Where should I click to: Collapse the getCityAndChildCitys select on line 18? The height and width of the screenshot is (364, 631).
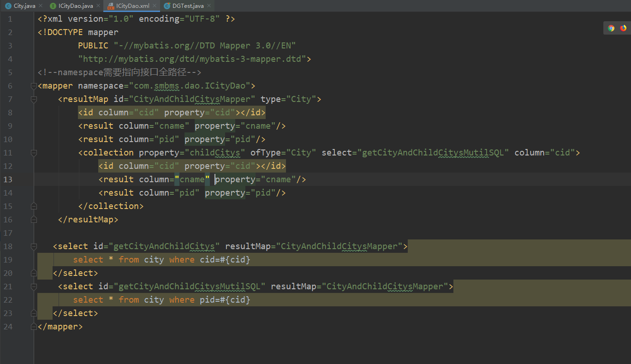[33, 246]
